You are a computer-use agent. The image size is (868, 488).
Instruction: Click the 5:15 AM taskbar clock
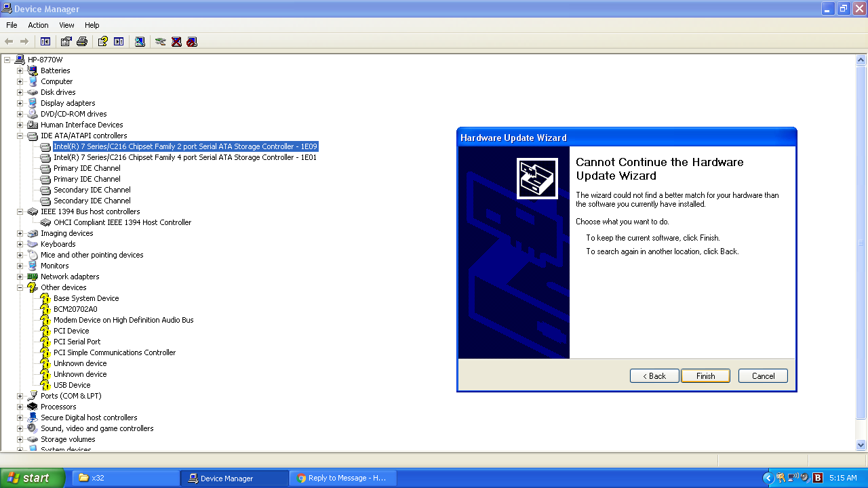tap(843, 478)
